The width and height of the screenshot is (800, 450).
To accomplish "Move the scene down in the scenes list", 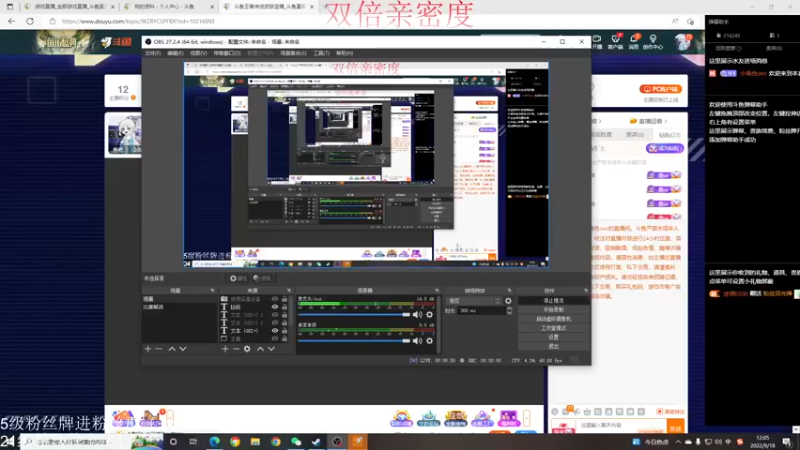I will pyautogui.click(x=183, y=349).
